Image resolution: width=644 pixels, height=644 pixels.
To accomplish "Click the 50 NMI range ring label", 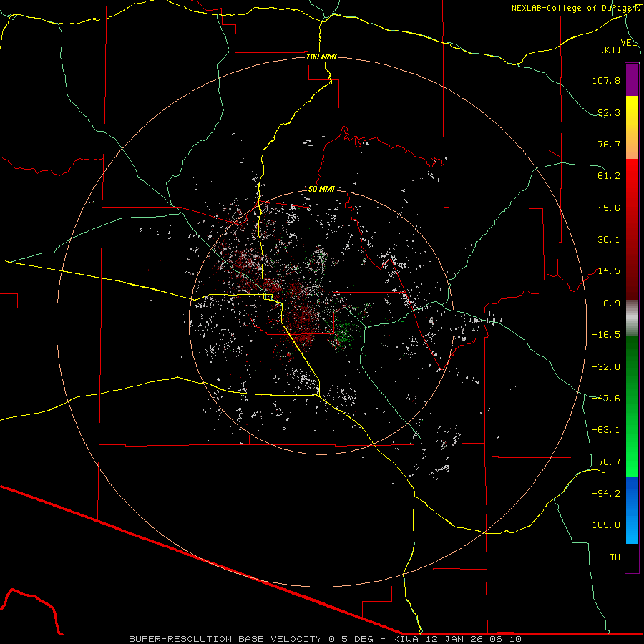I will tap(321, 190).
